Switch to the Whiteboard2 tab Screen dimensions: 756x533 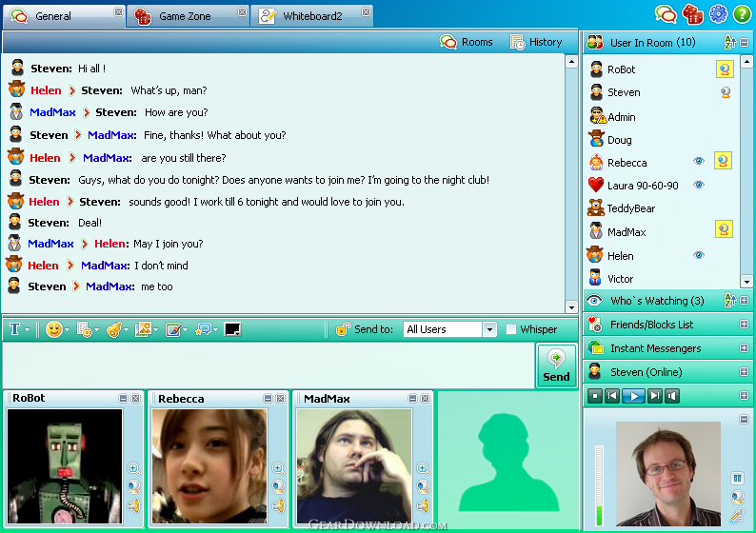pos(311,16)
